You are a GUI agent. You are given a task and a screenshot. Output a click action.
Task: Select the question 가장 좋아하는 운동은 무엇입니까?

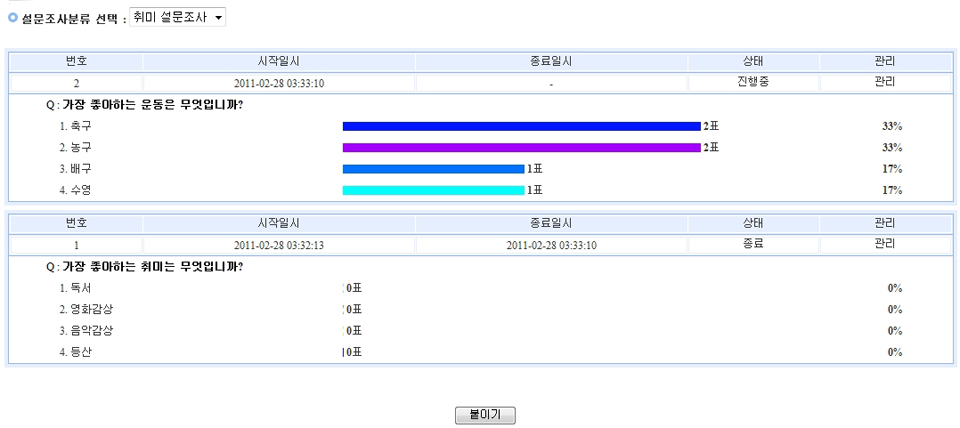152,105
